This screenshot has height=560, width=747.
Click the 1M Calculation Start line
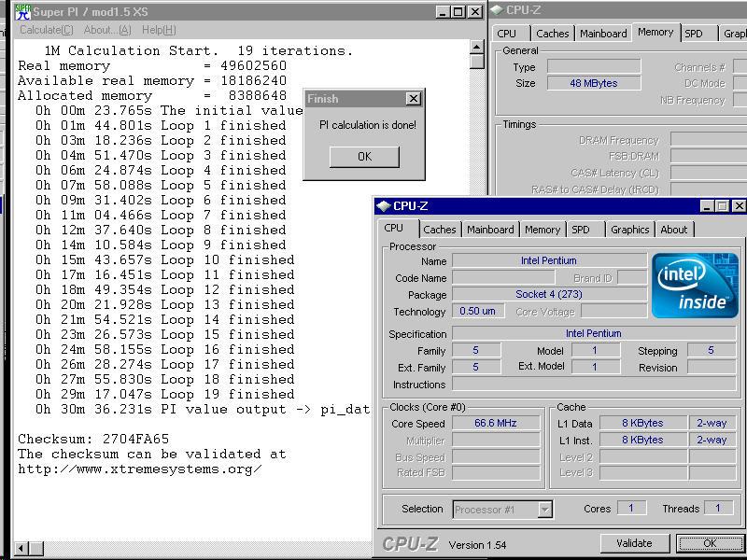click(199, 51)
